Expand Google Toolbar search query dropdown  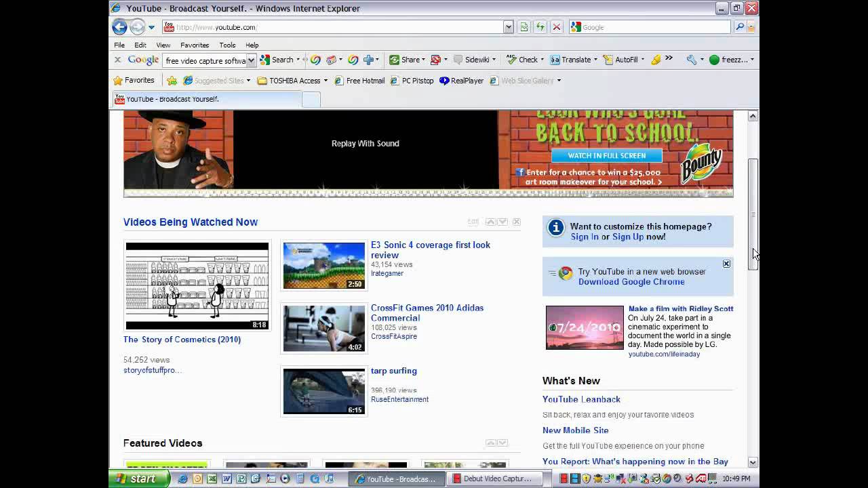[x=251, y=60]
